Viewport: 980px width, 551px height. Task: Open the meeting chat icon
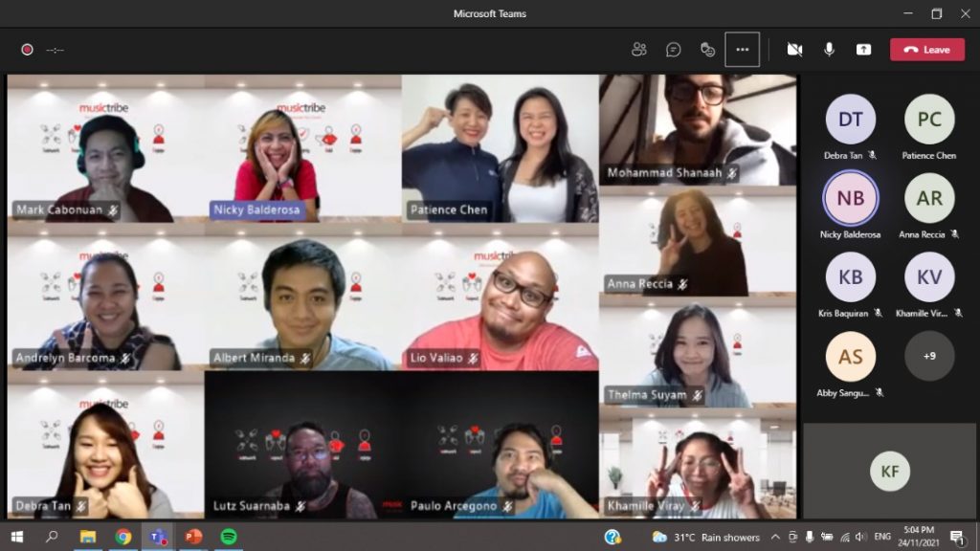(674, 50)
